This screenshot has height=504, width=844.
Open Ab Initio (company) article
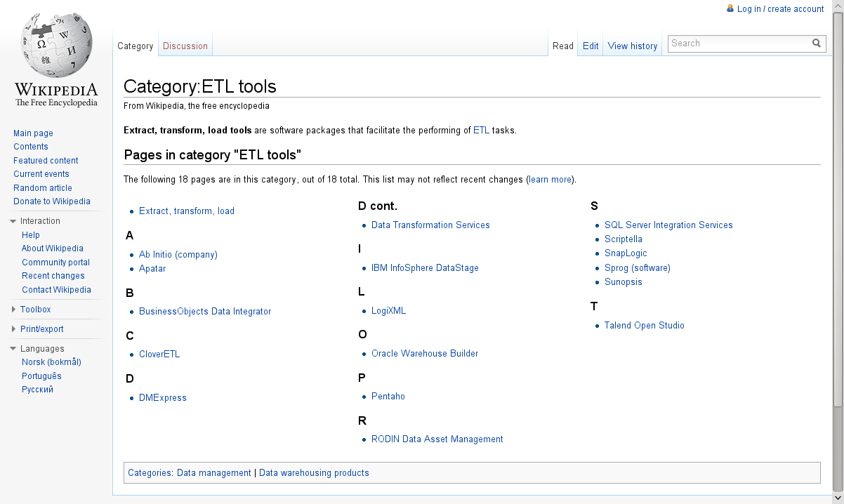[178, 255]
